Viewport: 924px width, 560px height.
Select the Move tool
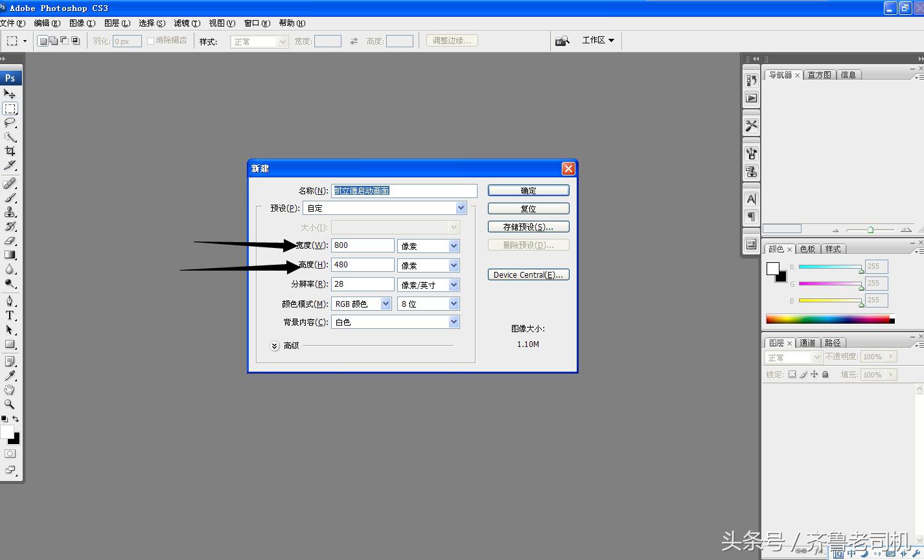(10, 94)
